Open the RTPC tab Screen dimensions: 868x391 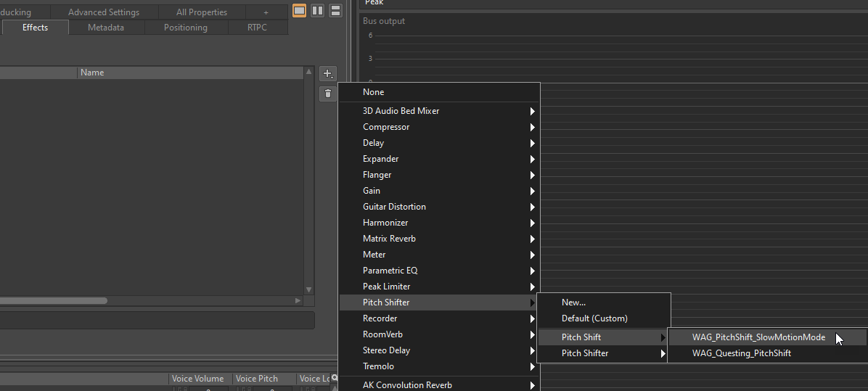[257, 28]
